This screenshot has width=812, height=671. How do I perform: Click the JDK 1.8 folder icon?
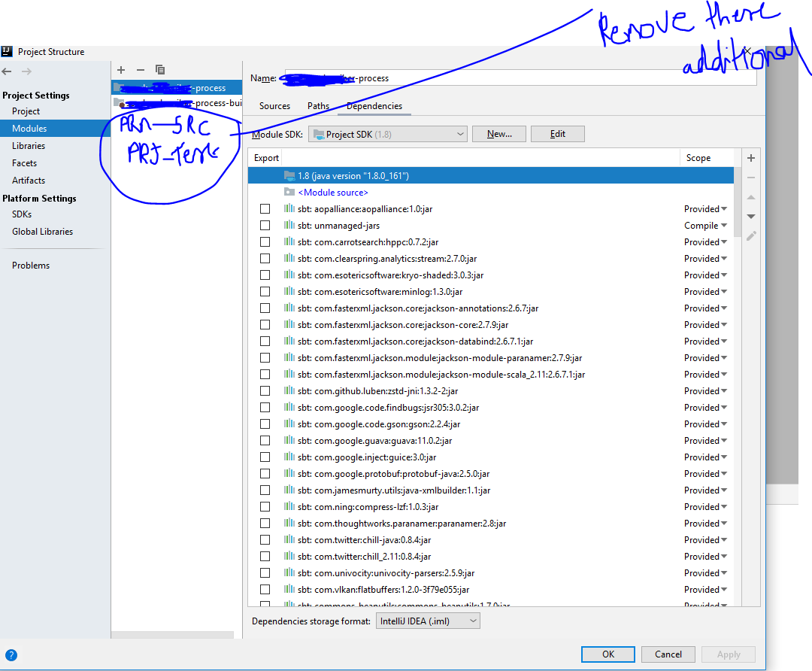click(289, 176)
